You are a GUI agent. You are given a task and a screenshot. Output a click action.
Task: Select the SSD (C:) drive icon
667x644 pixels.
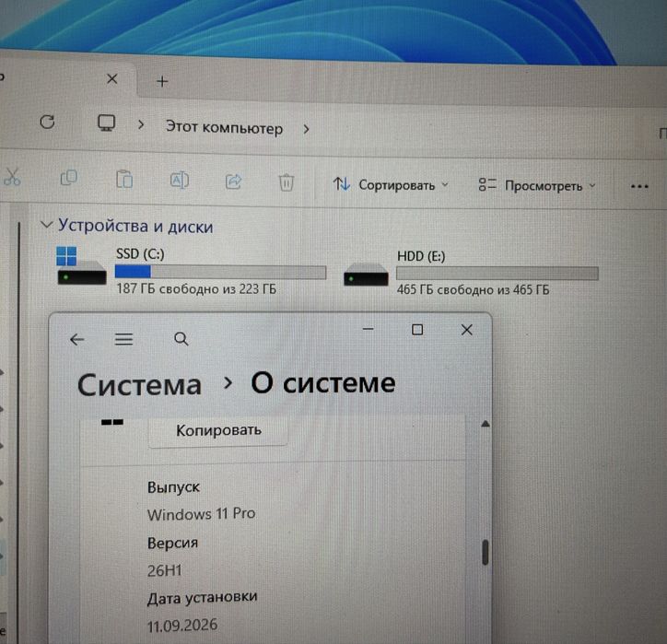[81, 266]
